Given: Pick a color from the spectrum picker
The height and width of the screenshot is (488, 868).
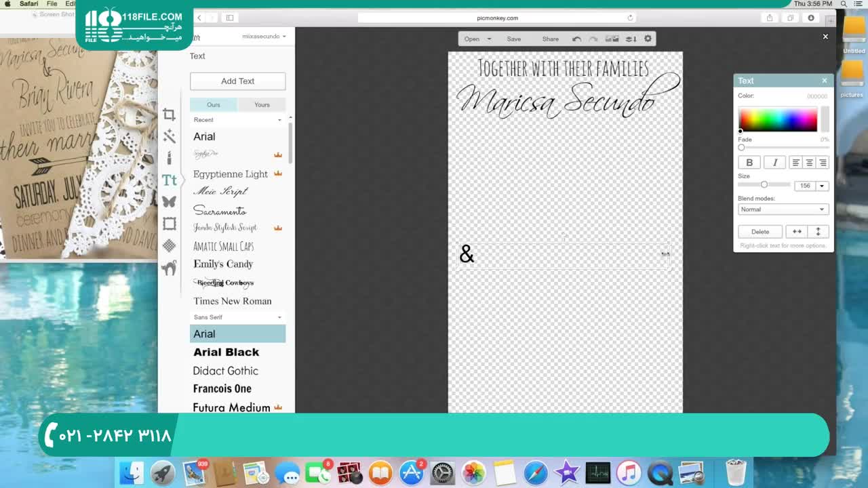Looking at the screenshot, I should coord(778,119).
